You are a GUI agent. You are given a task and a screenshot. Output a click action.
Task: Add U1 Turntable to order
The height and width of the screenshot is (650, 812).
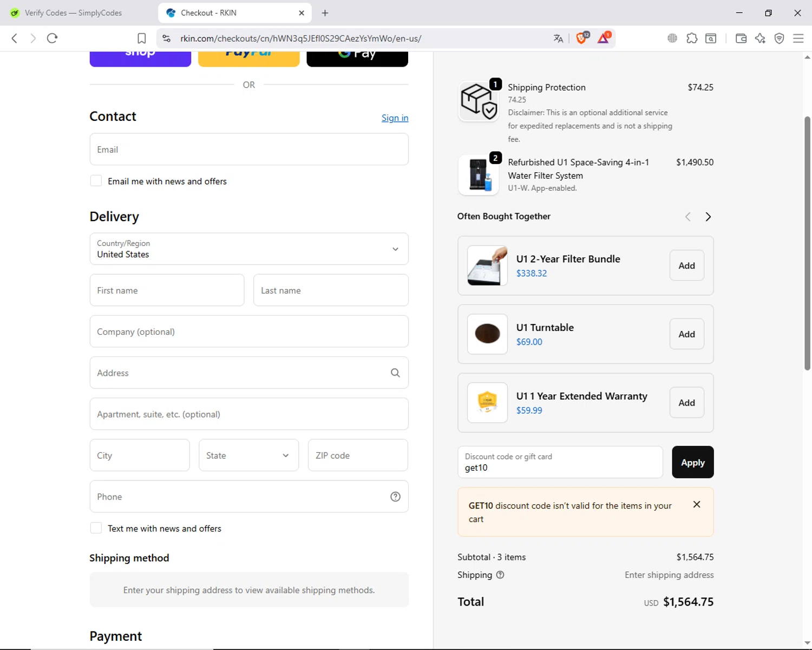pos(687,334)
